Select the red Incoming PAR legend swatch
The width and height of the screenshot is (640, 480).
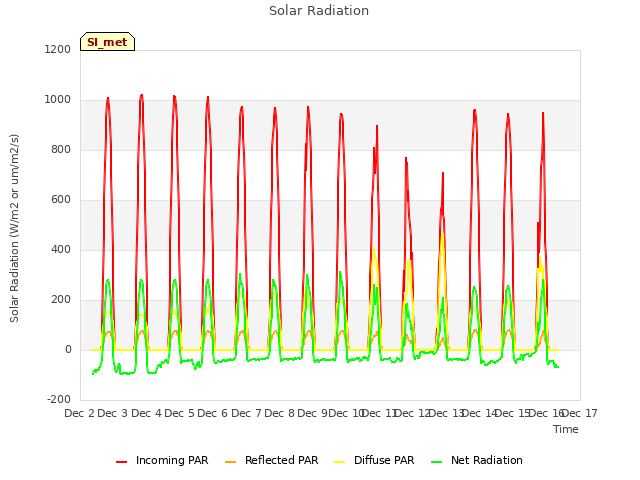pos(122,462)
